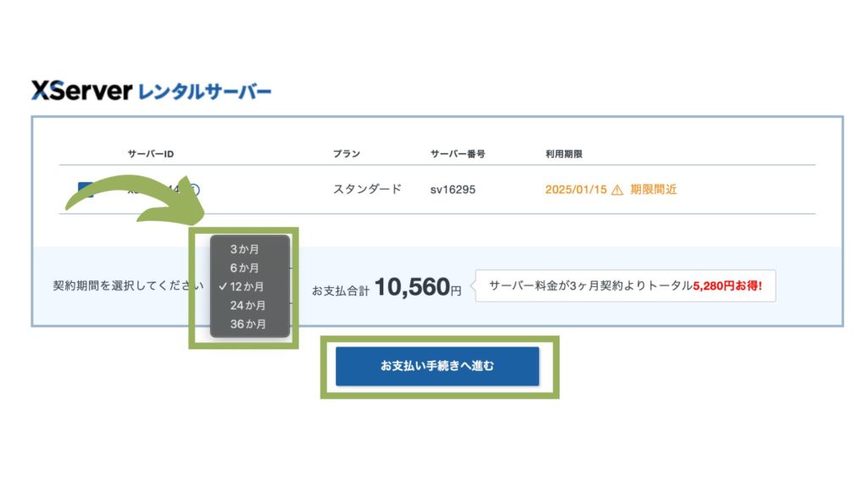Click the 利用期限 column header

click(562, 153)
